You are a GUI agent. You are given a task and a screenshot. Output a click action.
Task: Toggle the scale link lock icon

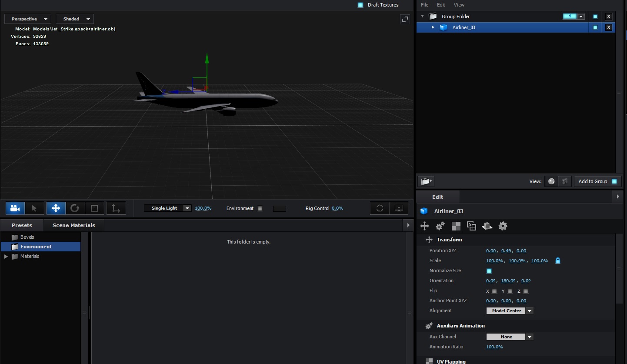(558, 260)
